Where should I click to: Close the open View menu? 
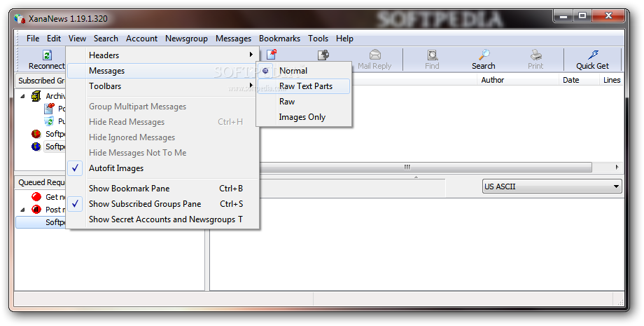pyautogui.click(x=77, y=39)
